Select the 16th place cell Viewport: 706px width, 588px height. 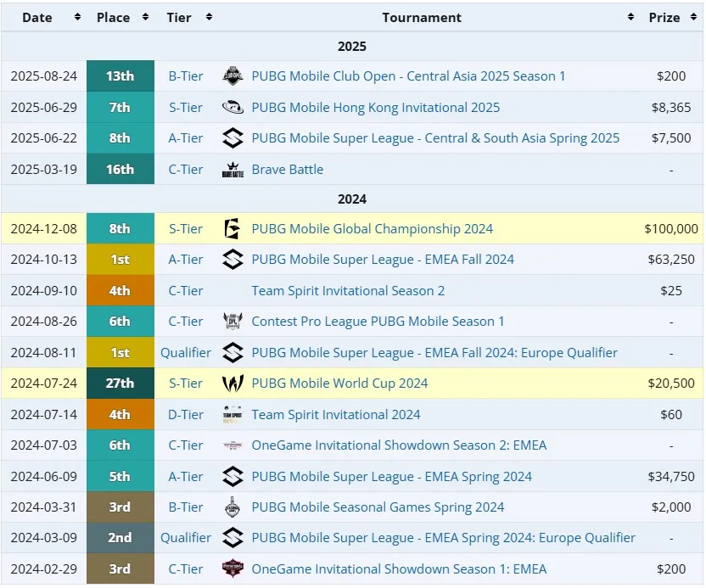(120, 170)
